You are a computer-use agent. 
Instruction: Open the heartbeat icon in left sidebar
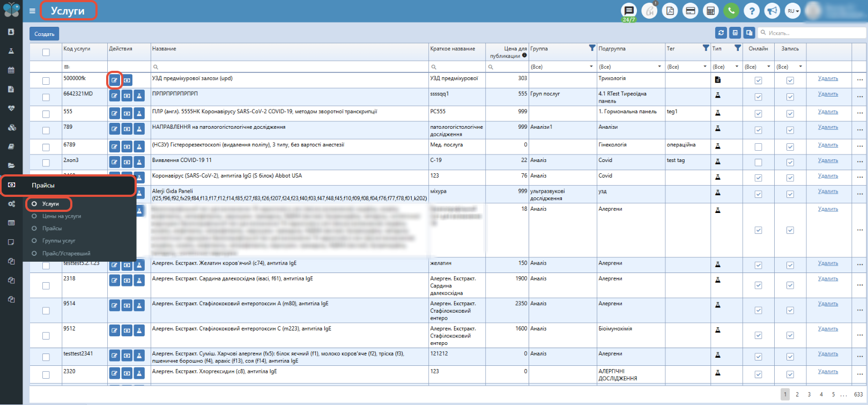(x=11, y=108)
